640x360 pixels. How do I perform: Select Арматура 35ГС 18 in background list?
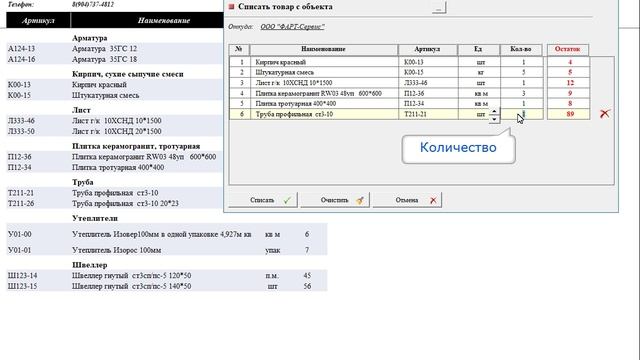(x=104, y=59)
